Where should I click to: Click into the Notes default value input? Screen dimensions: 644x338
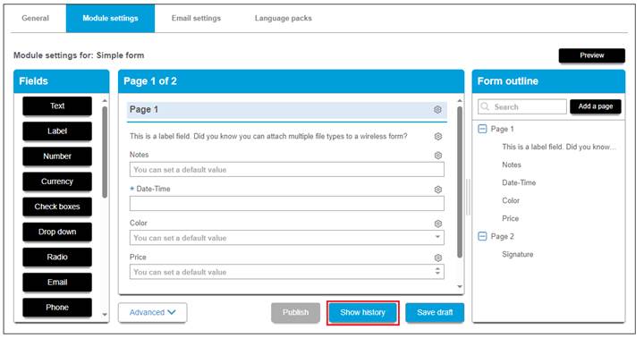click(287, 170)
